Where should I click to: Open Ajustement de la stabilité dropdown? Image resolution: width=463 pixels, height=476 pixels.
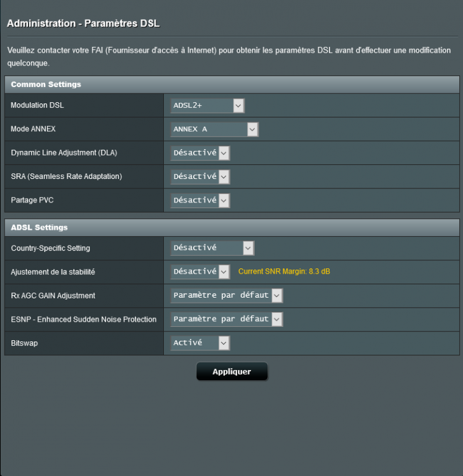(200, 272)
